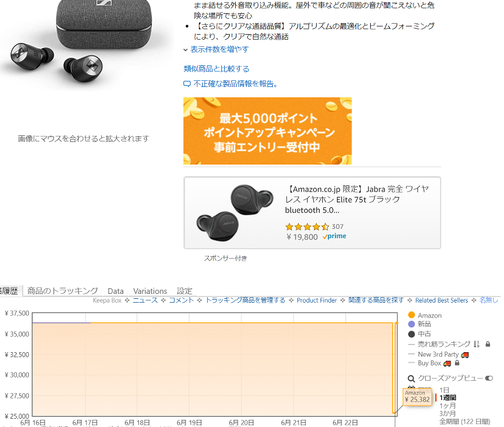504x427 pixels.
Task: Click the 中古 black legend swatch
Action: [411, 334]
